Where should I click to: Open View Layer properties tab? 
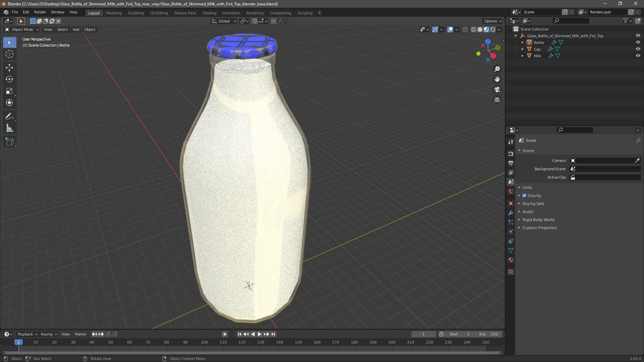coord(511,172)
